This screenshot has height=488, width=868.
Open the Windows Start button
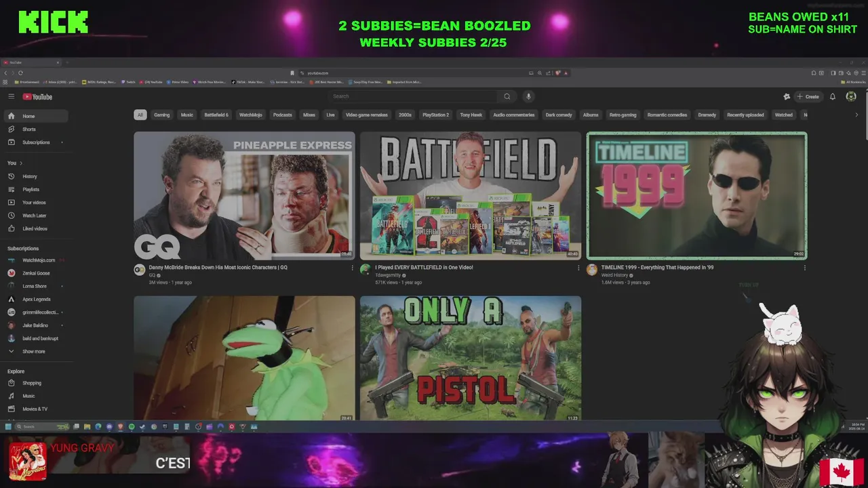click(x=8, y=426)
